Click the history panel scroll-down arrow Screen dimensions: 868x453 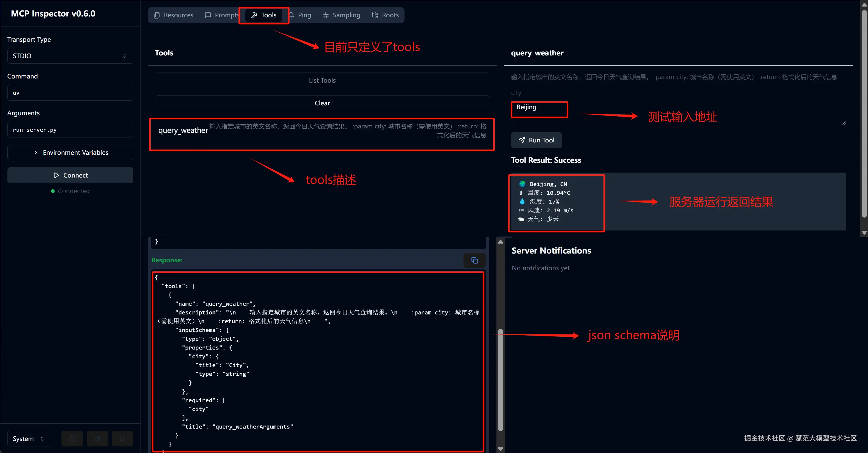(x=500, y=449)
